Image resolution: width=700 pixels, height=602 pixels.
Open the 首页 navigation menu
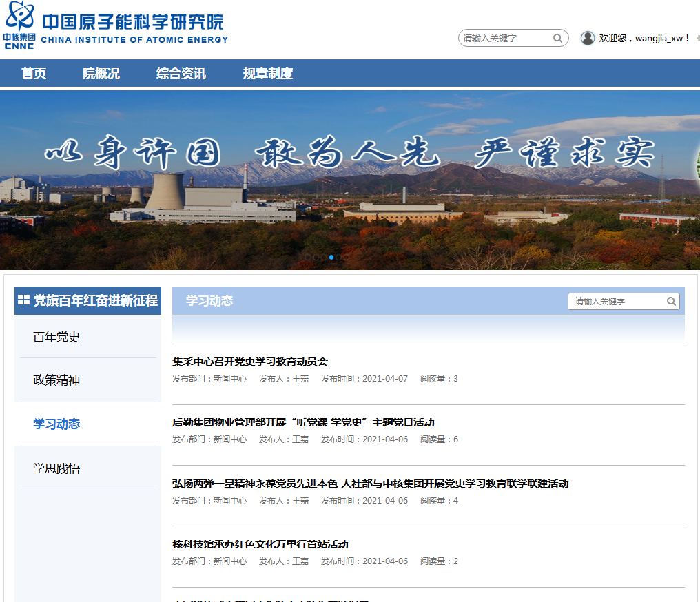(34, 74)
